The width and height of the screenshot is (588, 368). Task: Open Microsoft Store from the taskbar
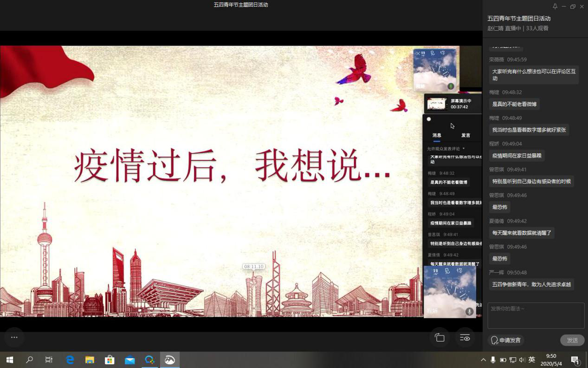[x=110, y=360]
